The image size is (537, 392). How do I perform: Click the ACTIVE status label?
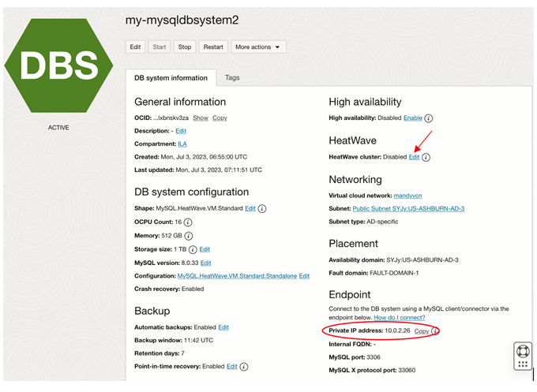point(58,128)
